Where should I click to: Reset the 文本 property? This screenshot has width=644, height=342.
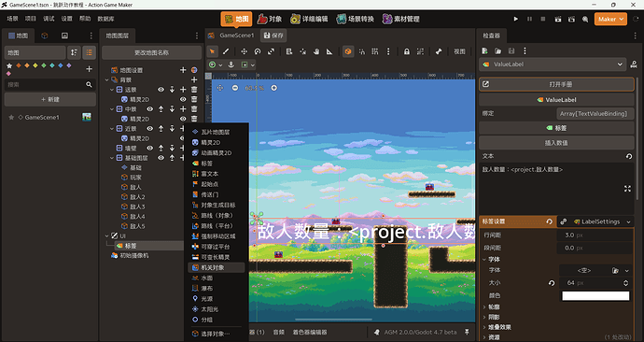coord(629,156)
